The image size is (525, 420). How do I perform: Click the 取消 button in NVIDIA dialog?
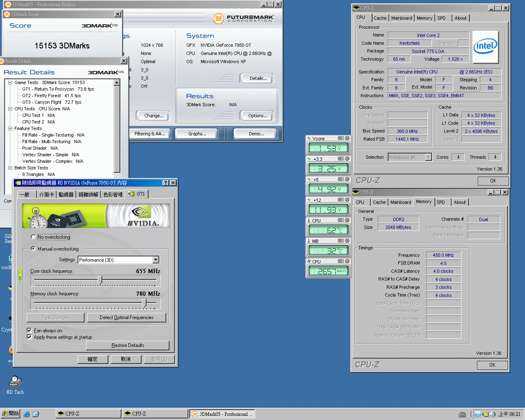pyautogui.click(x=126, y=359)
